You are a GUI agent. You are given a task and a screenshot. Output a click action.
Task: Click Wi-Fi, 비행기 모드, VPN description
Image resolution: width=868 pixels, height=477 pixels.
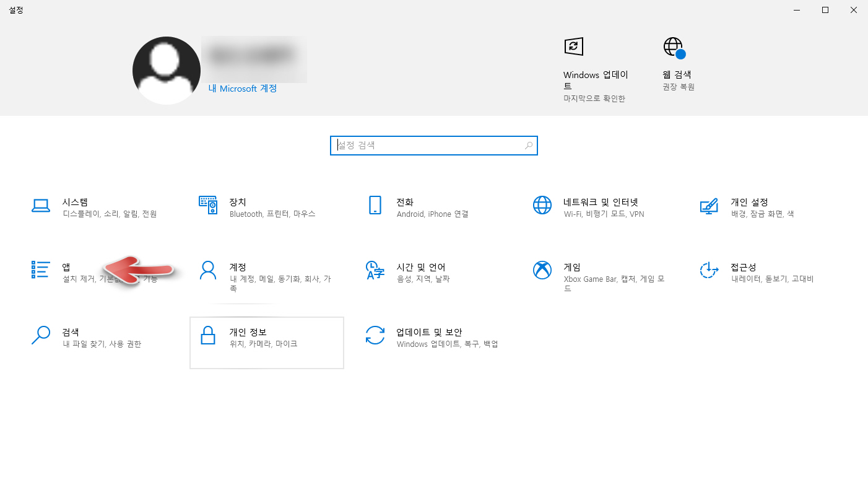pyautogui.click(x=604, y=214)
